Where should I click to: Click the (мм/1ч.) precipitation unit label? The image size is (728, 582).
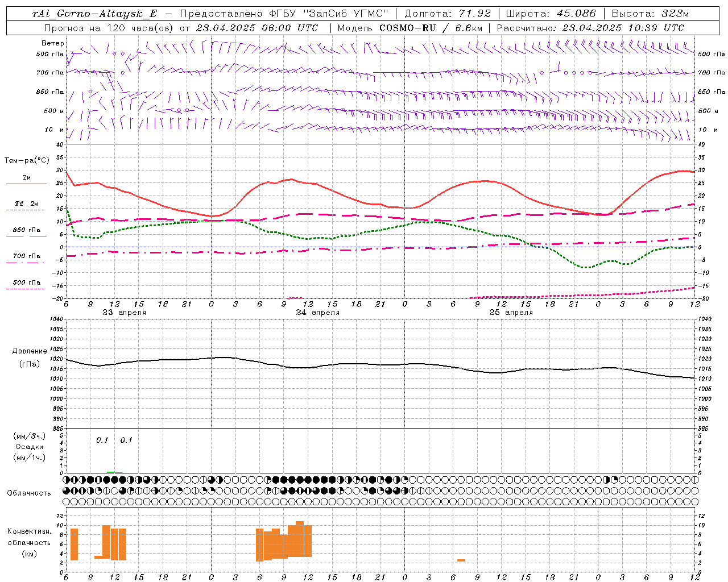pos(29,458)
